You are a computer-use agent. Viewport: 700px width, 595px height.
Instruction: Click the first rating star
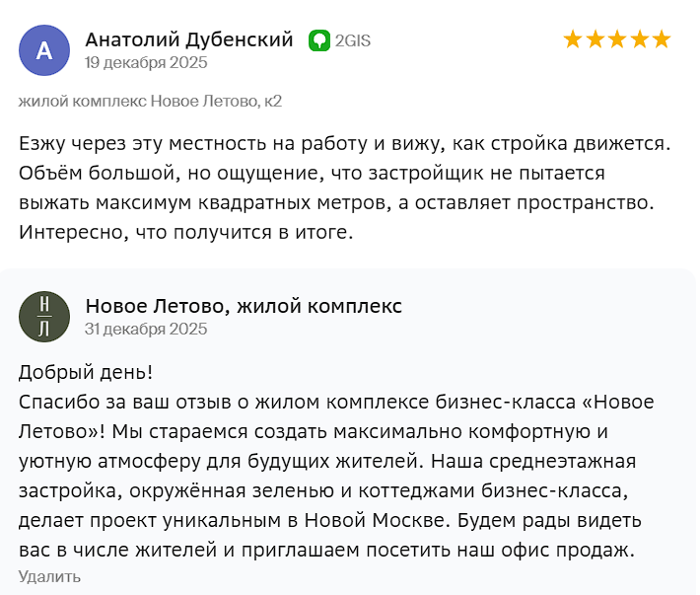[x=573, y=39]
